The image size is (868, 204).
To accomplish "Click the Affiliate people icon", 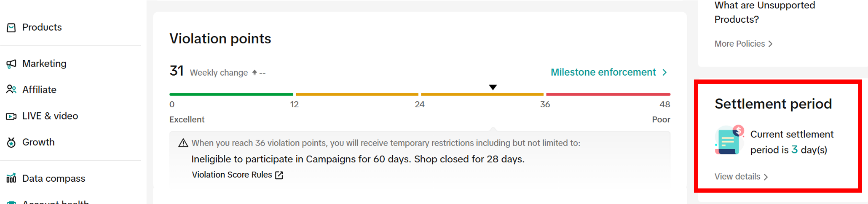I will click(11, 90).
